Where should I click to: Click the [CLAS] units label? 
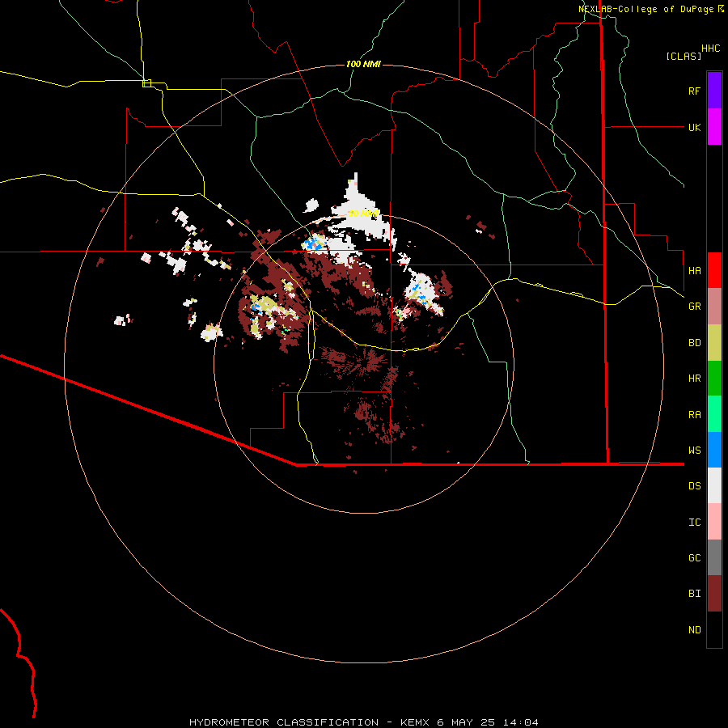[x=684, y=56]
